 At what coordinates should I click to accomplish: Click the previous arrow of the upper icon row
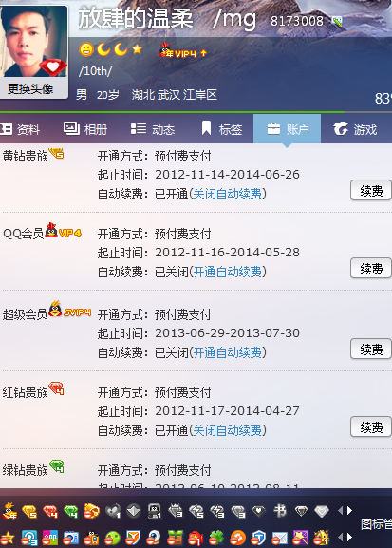click(341, 511)
